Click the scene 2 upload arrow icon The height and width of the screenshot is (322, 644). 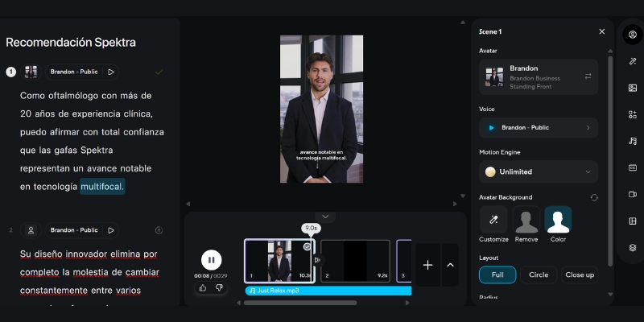(x=159, y=230)
